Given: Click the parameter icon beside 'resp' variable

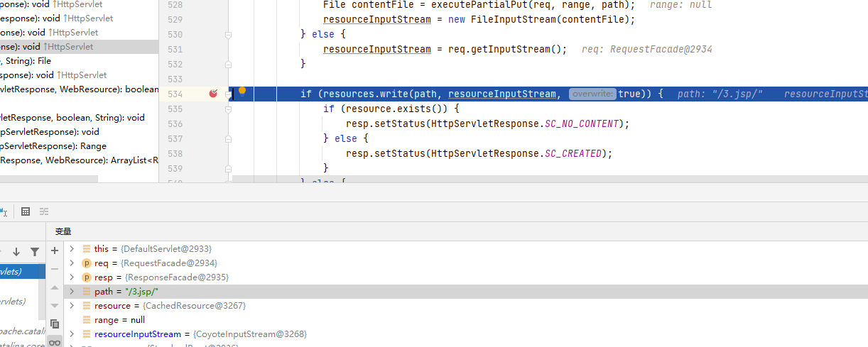Looking at the screenshot, I should click(x=87, y=277).
